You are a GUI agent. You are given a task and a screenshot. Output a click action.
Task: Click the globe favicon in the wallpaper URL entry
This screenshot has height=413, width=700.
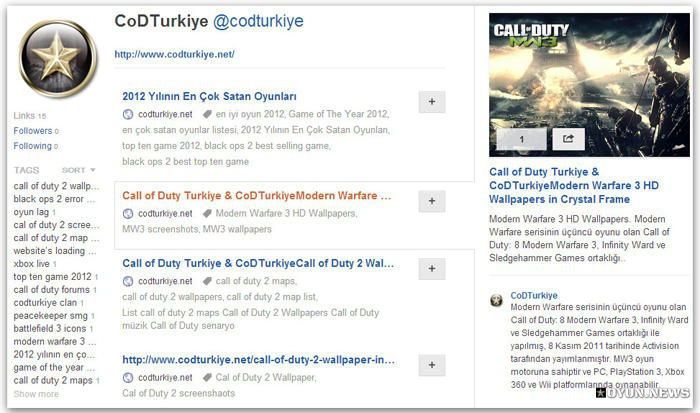128,378
